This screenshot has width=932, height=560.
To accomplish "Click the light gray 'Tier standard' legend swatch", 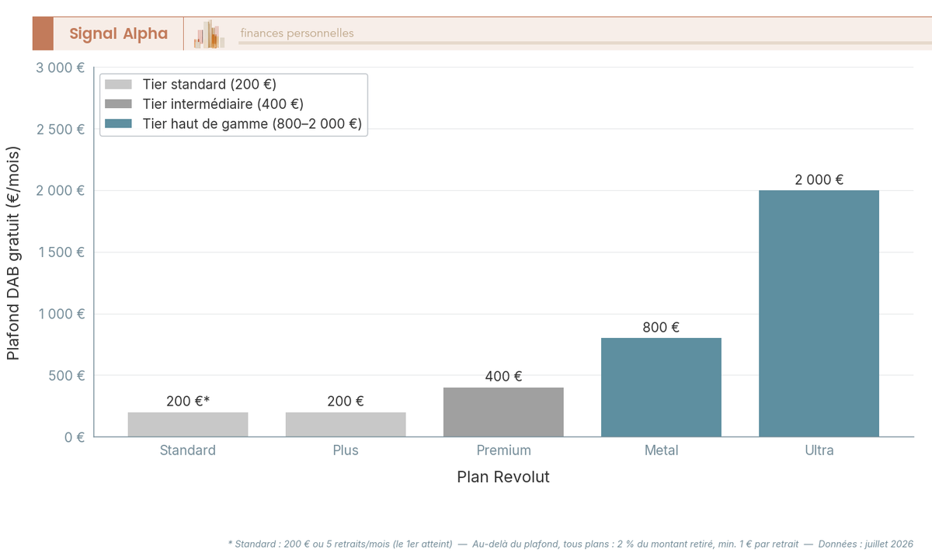I will click(119, 84).
